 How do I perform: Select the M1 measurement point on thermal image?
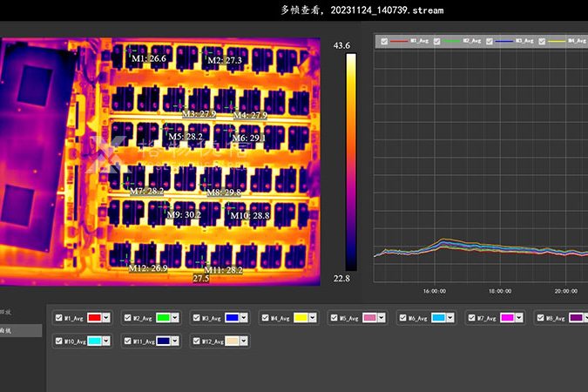pos(129,51)
